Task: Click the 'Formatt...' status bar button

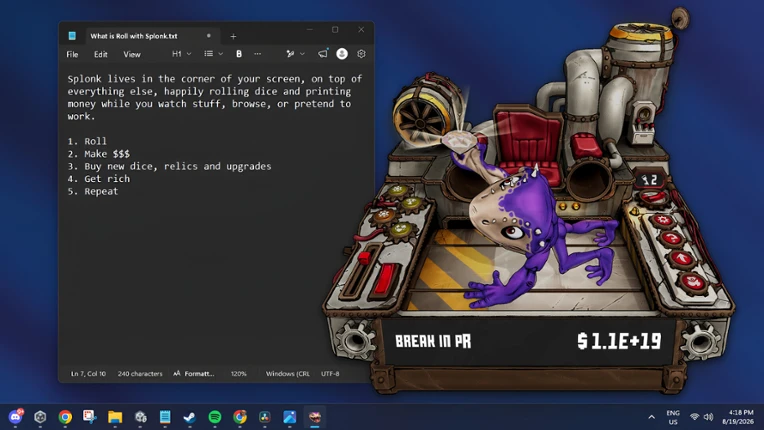Action: (194, 374)
